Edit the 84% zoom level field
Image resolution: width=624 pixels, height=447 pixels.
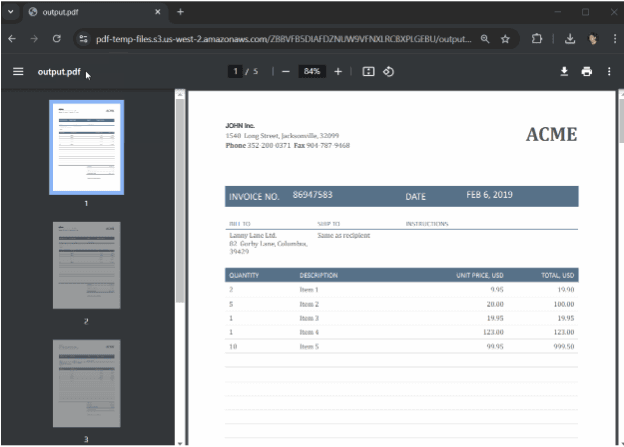point(311,71)
